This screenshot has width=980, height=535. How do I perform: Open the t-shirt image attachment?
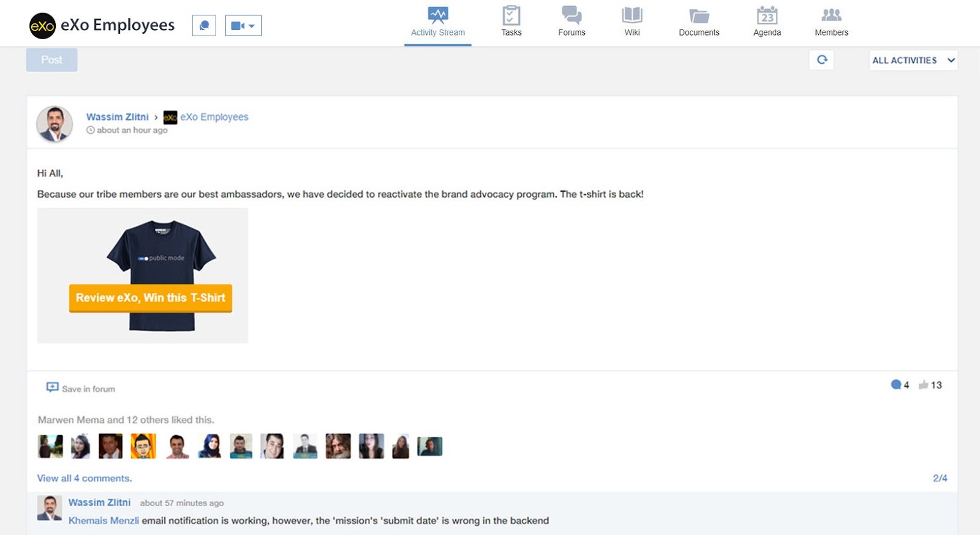pyautogui.click(x=143, y=275)
